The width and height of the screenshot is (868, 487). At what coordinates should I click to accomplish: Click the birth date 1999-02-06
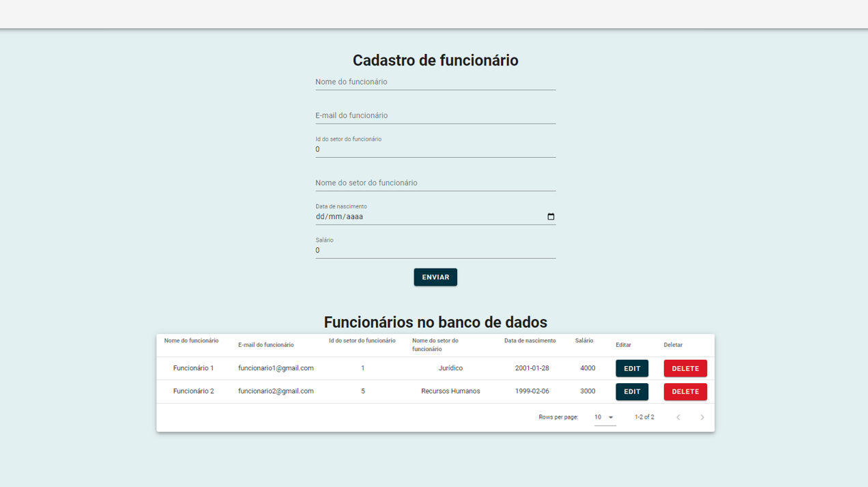tap(532, 391)
